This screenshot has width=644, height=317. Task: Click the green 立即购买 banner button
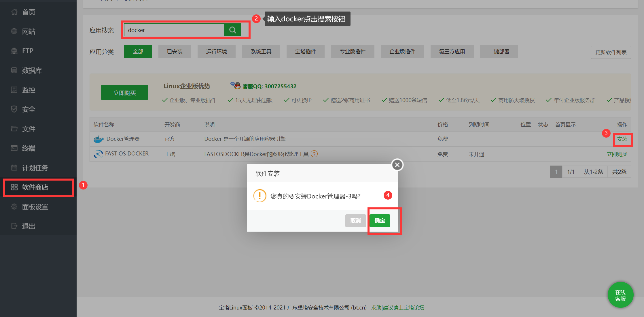(124, 93)
